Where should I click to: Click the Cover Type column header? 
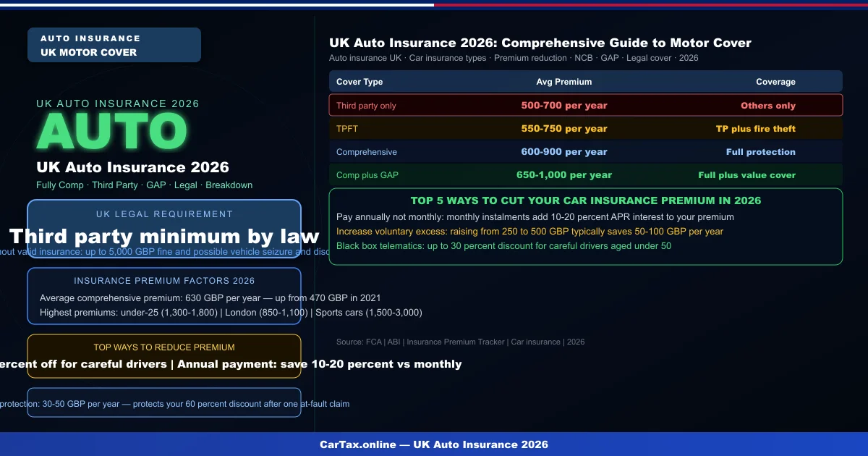(x=359, y=81)
